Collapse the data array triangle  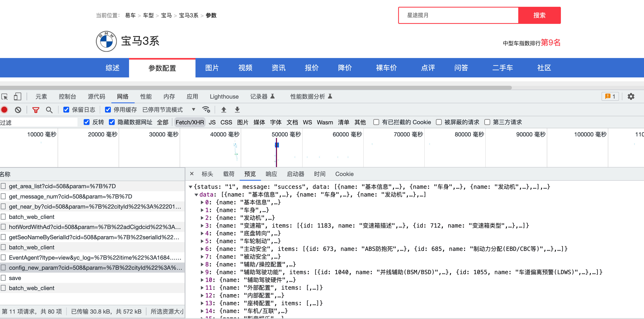coord(196,195)
